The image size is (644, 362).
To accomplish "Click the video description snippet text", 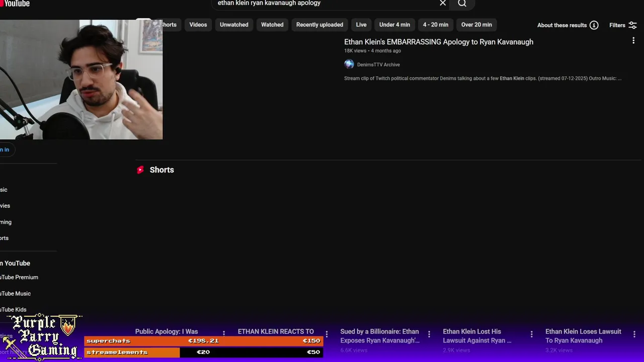I will click(x=483, y=78).
